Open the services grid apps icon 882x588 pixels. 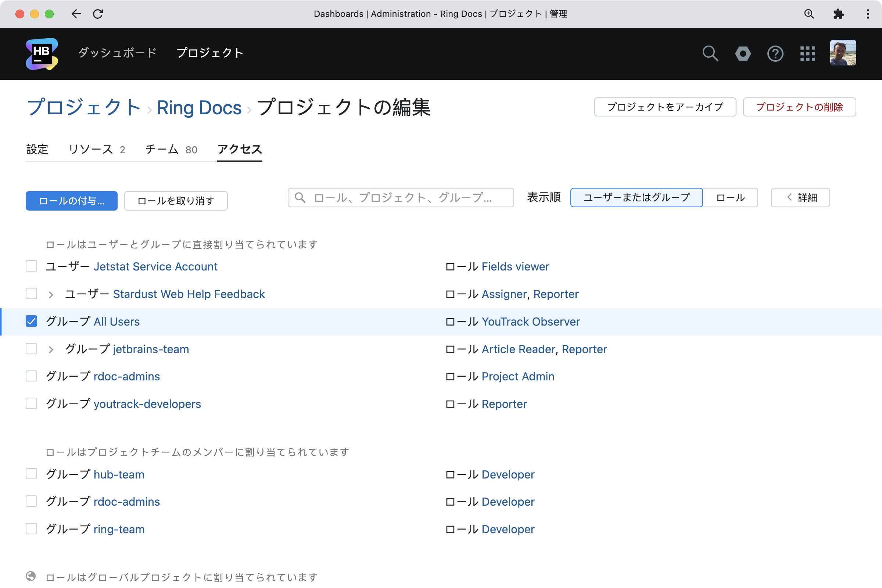point(807,54)
